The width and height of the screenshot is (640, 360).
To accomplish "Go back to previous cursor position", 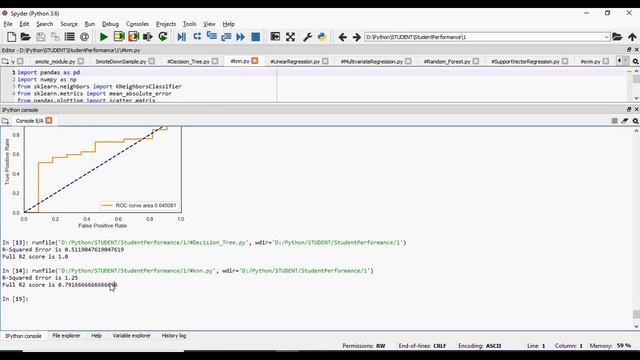I will click(342, 37).
